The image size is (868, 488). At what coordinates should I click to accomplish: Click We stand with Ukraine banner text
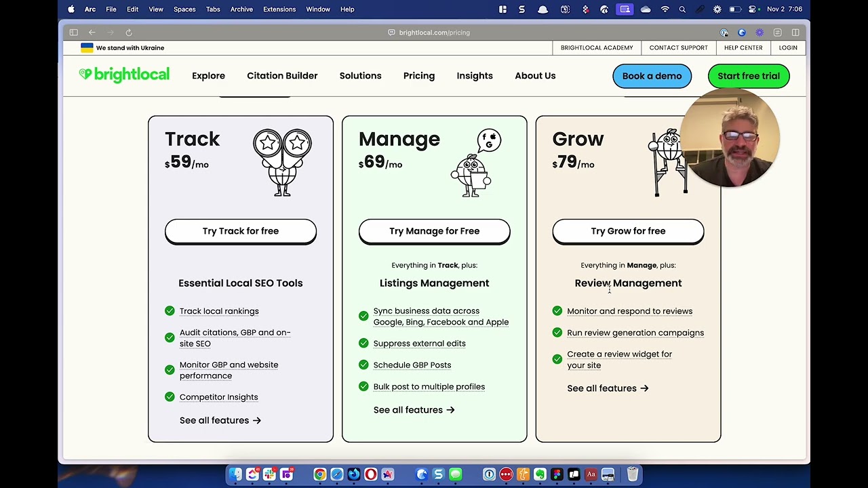coord(130,48)
